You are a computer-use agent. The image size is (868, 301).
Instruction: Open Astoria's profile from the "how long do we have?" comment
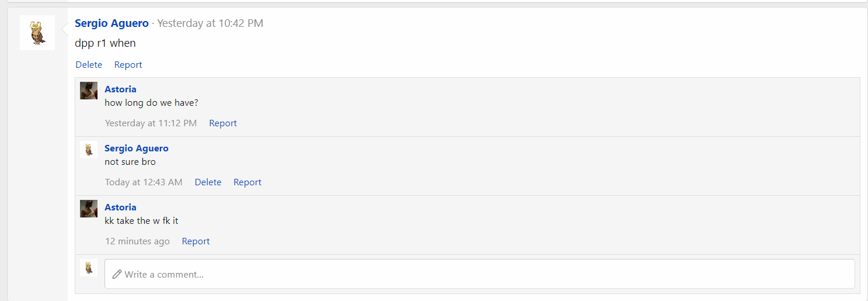120,89
